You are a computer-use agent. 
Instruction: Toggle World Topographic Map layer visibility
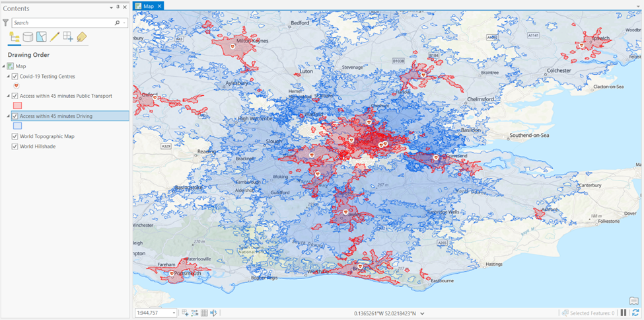[x=15, y=136]
